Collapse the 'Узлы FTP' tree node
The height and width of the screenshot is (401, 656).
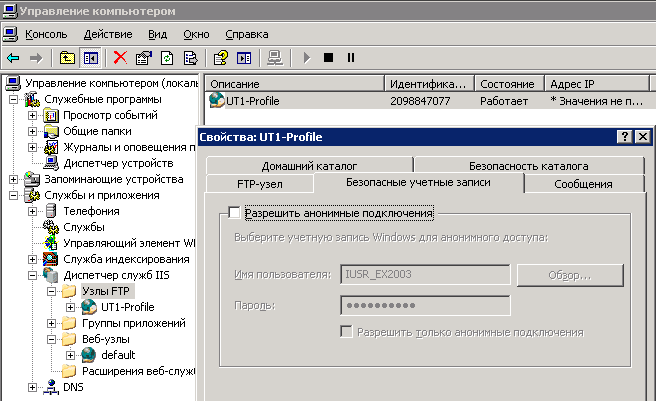pos(52,290)
